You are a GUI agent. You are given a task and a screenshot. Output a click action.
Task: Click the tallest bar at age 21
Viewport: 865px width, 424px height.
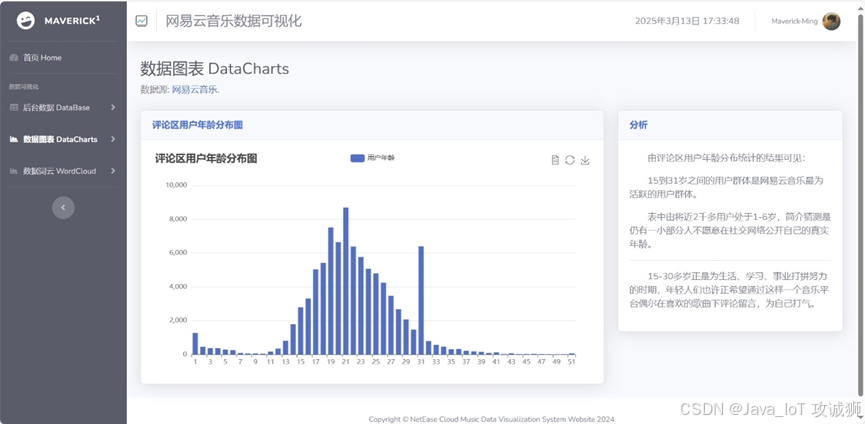[x=345, y=281]
